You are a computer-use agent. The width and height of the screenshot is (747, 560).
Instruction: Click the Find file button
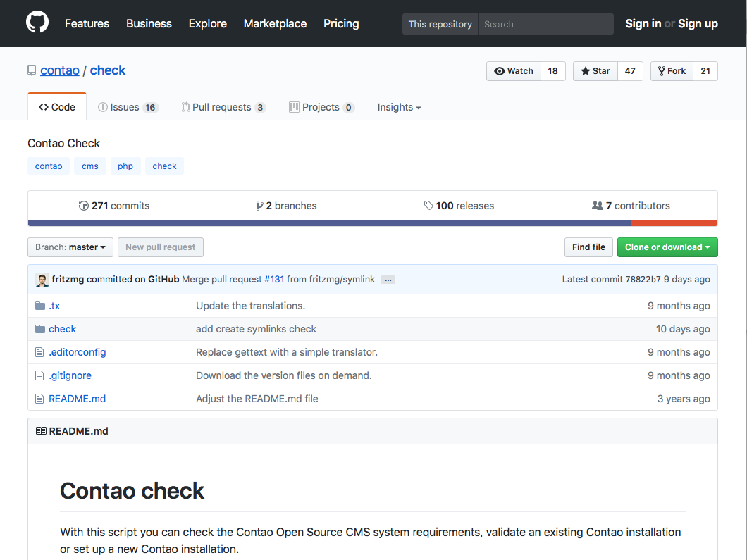pos(589,247)
